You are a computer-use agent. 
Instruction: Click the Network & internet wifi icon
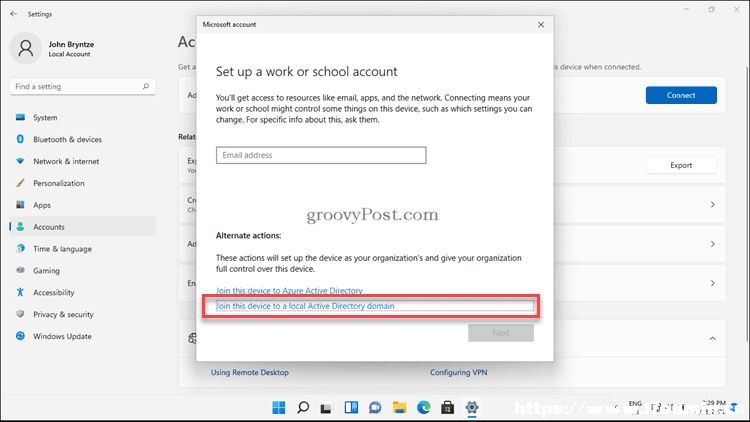20,161
